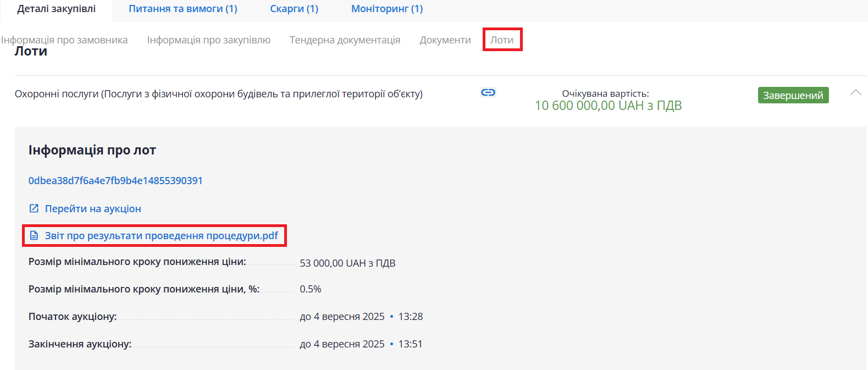This screenshot has height=370, width=868.
Task: Follow the Перейти на аукціон link
Action: 93,208
